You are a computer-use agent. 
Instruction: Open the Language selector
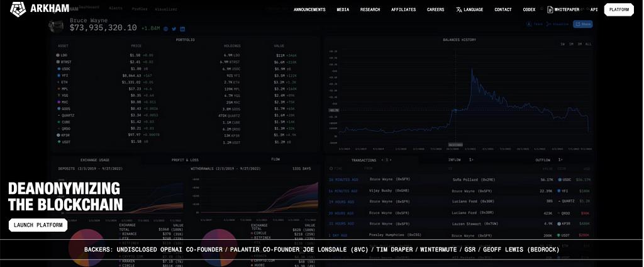469,9
